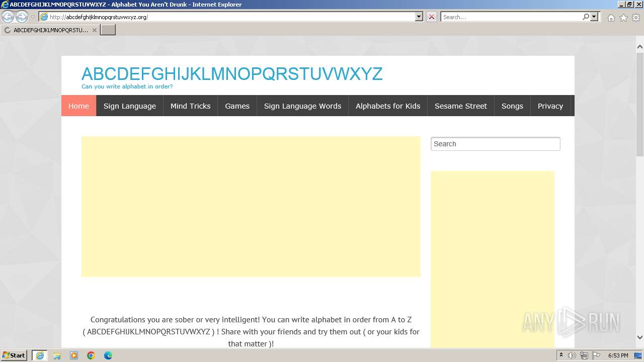Open the Songs menu item
644x362 pixels.
tap(512, 106)
